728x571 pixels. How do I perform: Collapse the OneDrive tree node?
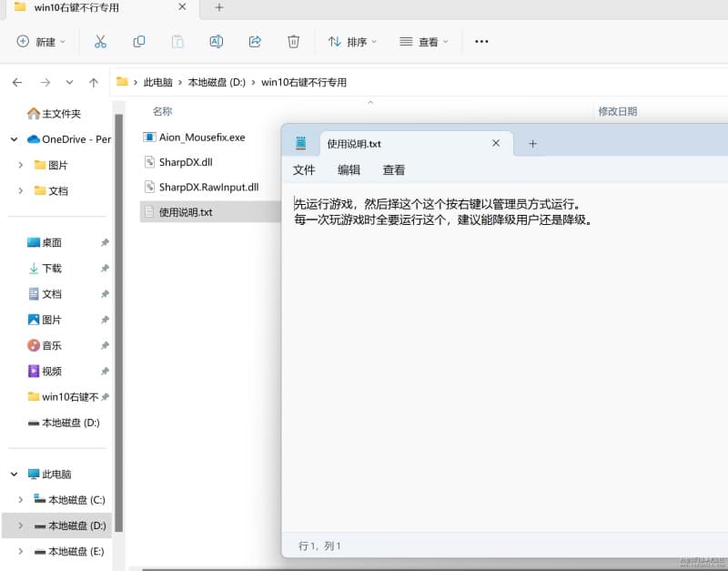[x=15, y=139]
